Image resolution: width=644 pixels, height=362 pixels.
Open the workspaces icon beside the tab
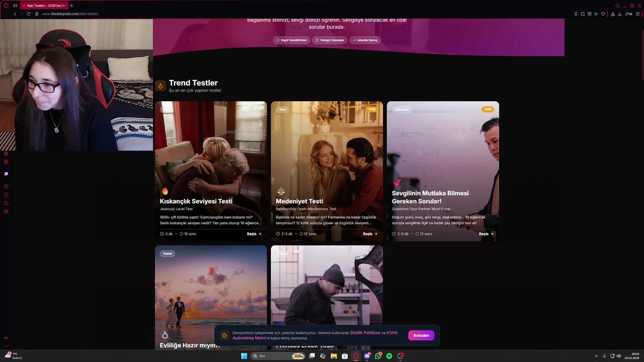click(15, 6)
